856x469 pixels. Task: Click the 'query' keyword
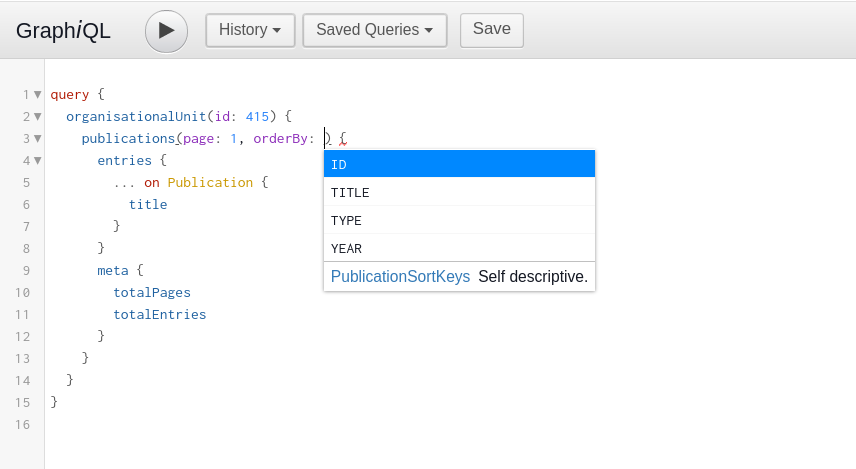click(x=69, y=94)
